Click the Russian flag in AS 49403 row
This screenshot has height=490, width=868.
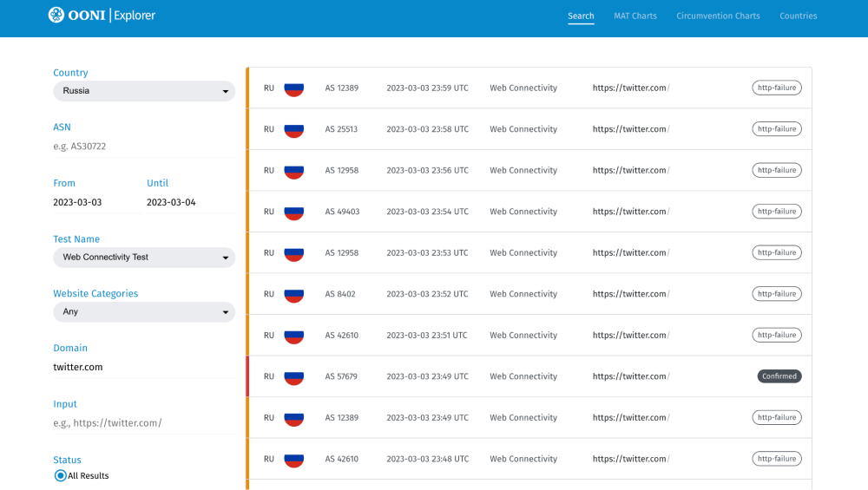294,212
